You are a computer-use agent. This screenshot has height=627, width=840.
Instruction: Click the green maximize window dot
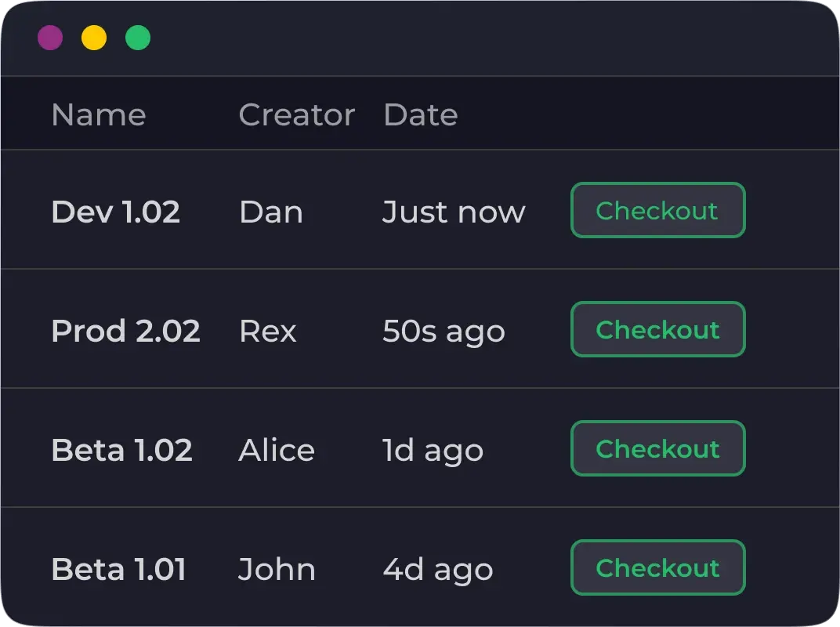(x=138, y=38)
